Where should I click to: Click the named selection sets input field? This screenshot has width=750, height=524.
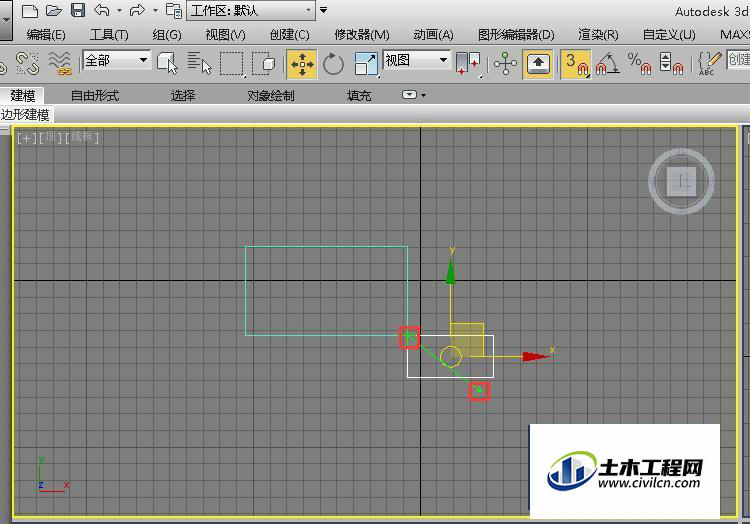739,60
